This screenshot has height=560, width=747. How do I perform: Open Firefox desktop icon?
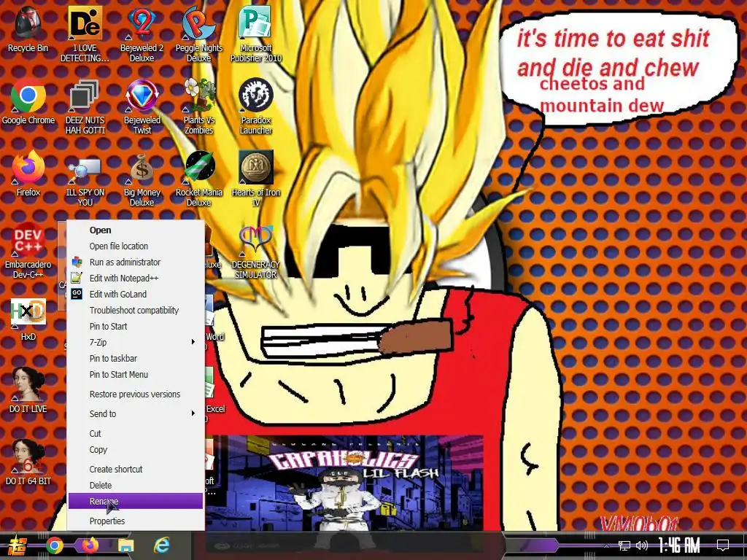pyautogui.click(x=28, y=174)
